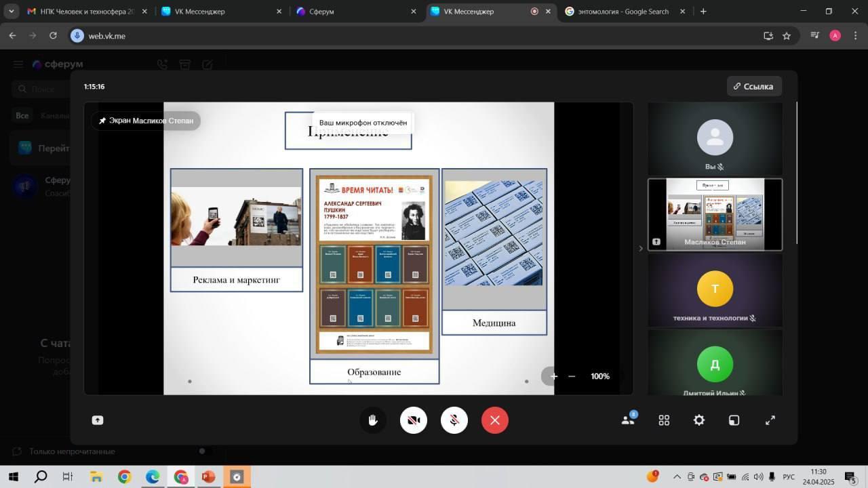Copy the call link via Ссылка

753,86
